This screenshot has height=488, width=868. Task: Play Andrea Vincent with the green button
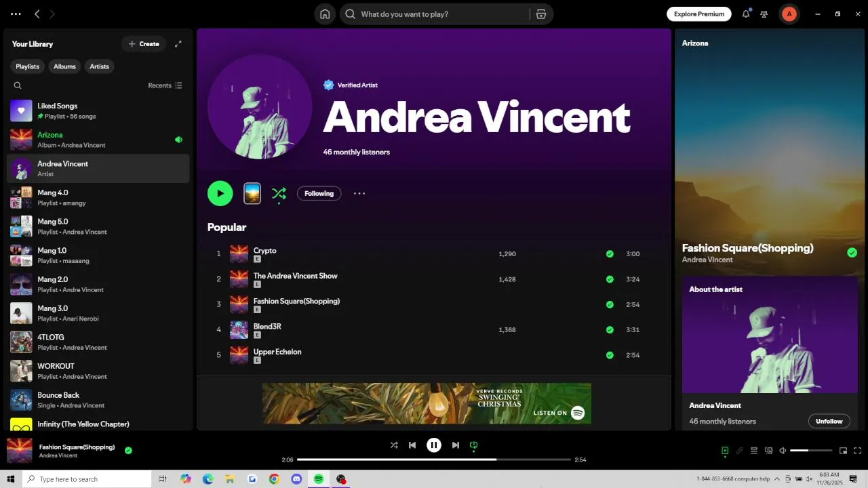[220, 193]
